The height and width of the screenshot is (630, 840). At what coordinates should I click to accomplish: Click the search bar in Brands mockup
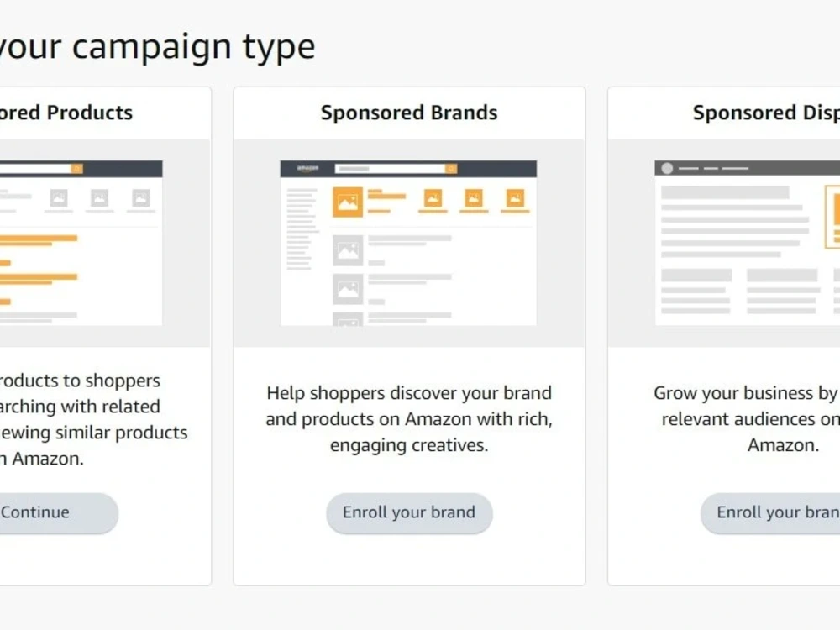pos(396,169)
